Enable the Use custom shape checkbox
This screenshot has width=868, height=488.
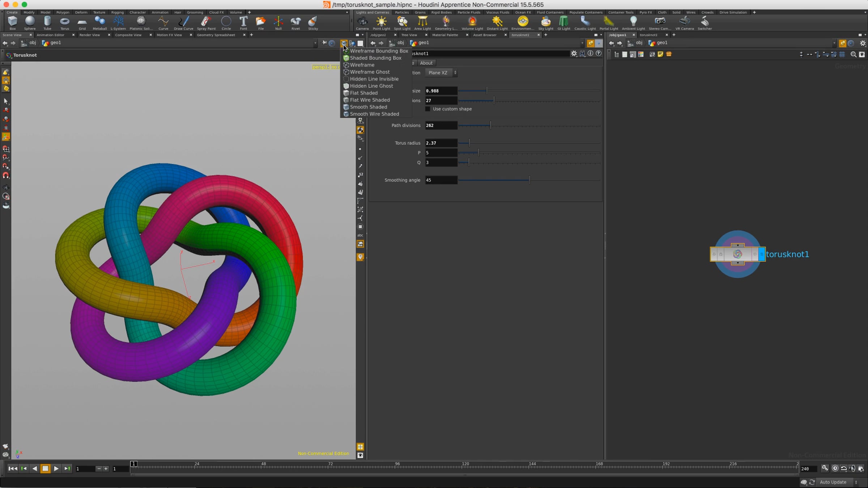tap(428, 109)
